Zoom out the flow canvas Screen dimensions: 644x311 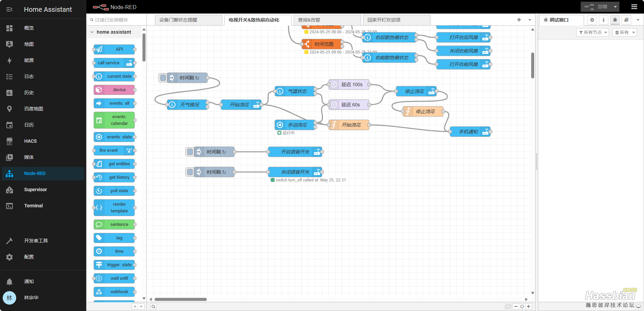(x=516, y=306)
